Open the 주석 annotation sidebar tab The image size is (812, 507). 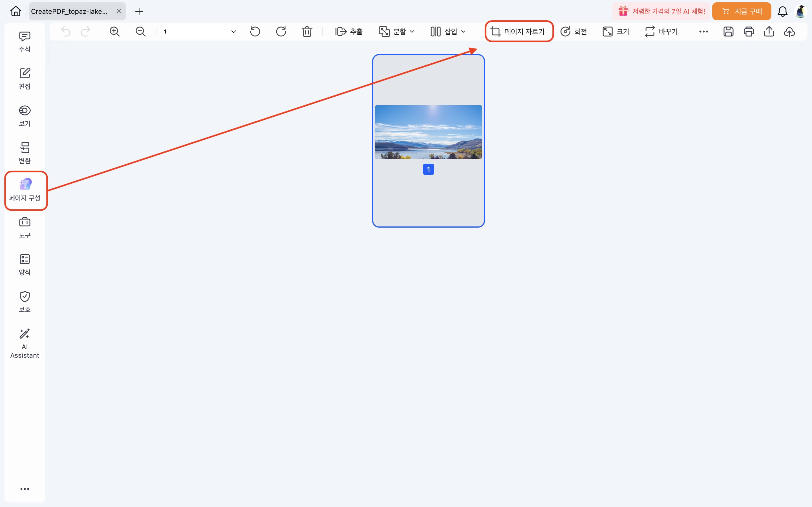tap(25, 42)
